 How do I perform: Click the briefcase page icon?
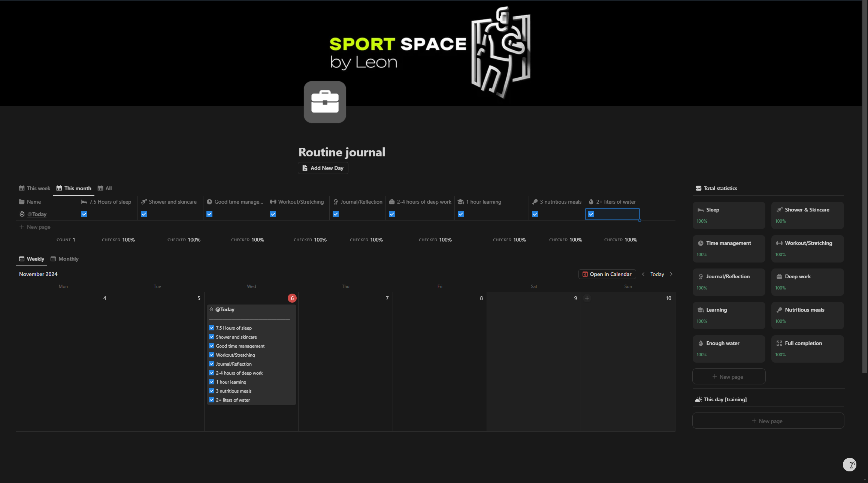(324, 102)
